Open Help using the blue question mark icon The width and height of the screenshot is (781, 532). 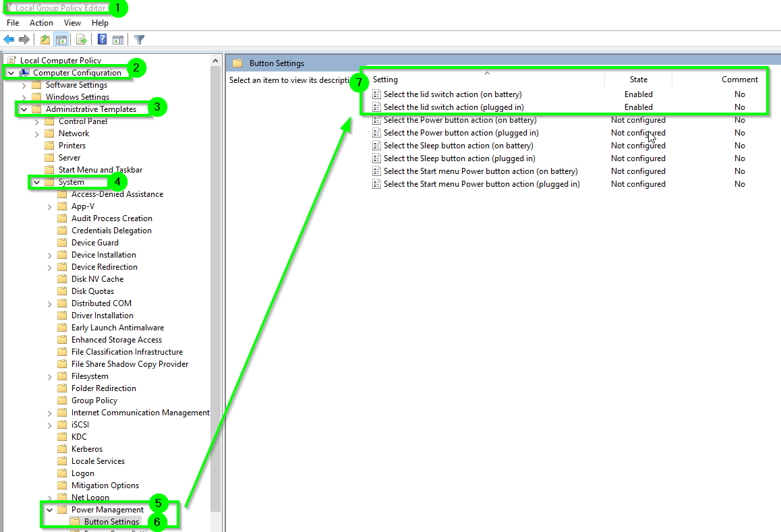tap(101, 38)
